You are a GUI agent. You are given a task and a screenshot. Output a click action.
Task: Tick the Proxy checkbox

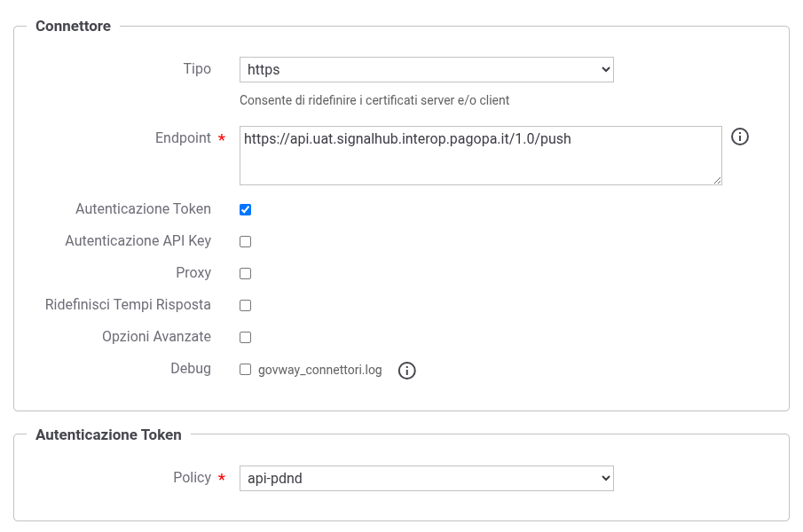coord(245,274)
